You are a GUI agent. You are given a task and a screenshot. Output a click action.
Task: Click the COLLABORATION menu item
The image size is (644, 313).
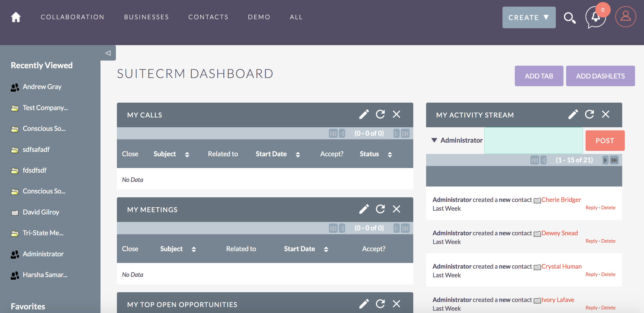pos(72,17)
